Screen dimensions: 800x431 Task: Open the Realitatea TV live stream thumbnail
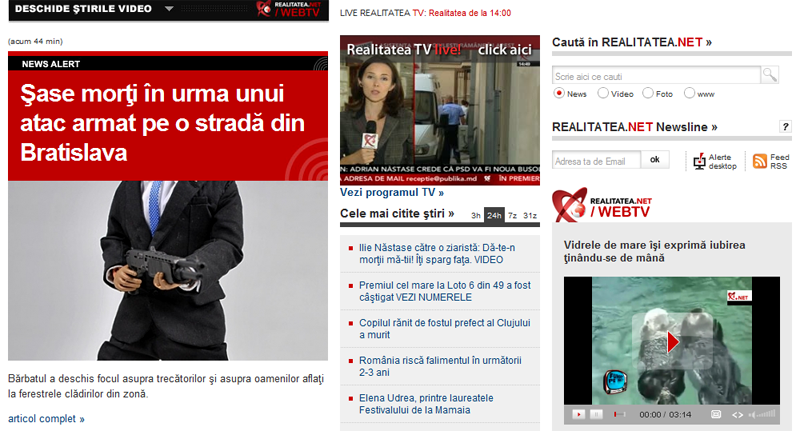(440, 110)
